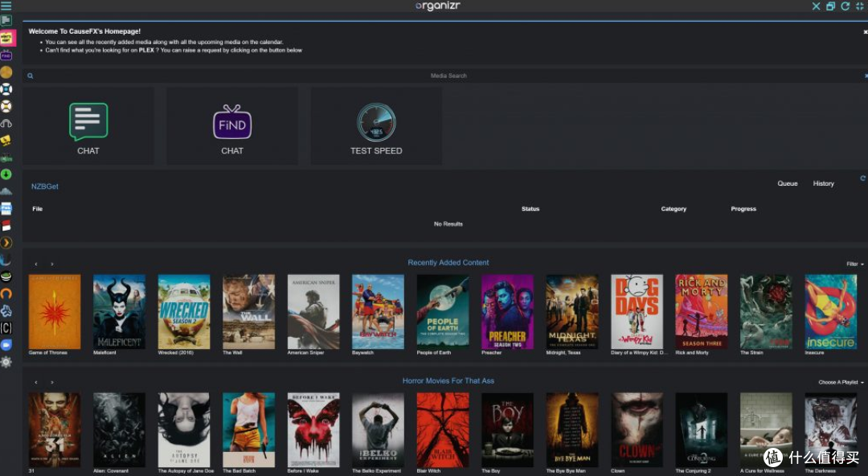Image resolution: width=868 pixels, height=476 pixels.
Task: Open the blue video camera sidebar tab
Action: 6,345
